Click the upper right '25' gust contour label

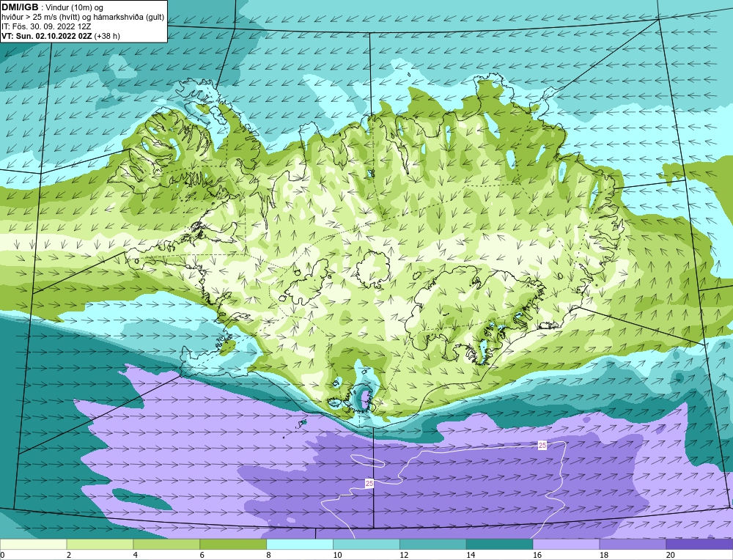click(542, 446)
